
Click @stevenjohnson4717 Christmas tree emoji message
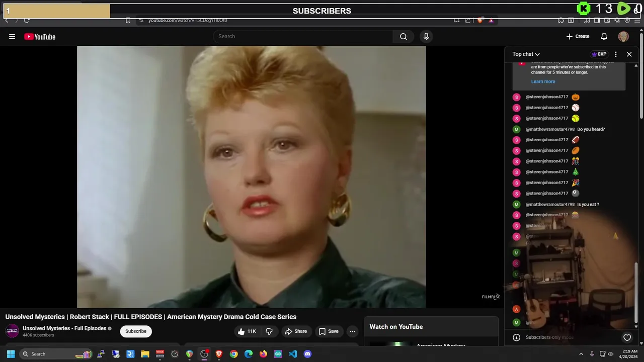pyautogui.click(x=569, y=172)
